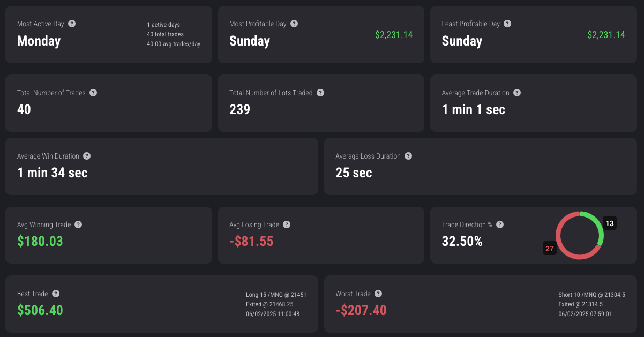Image resolution: width=644 pixels, height=337 pixels.
Task: Open the Most Profitable Day help tooltip
Action: point(294,24)
